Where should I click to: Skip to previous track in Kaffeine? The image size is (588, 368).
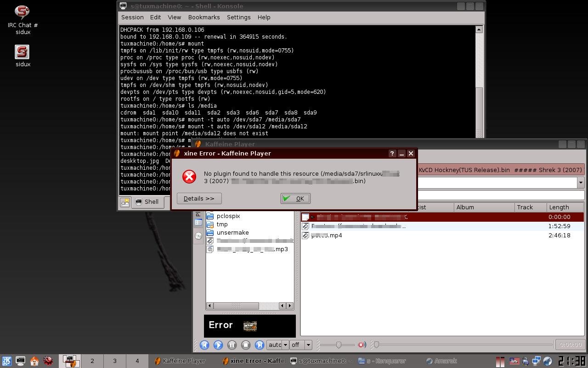pos(204,345)
